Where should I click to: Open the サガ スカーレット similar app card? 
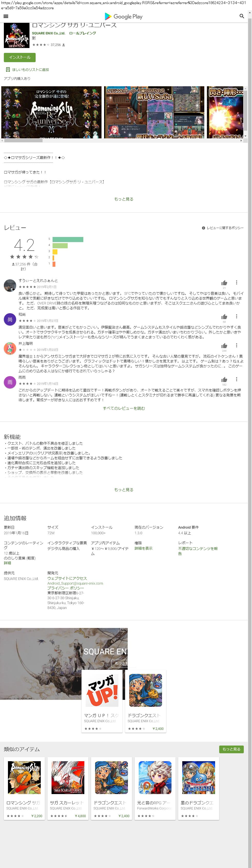[x=68, y=788]
